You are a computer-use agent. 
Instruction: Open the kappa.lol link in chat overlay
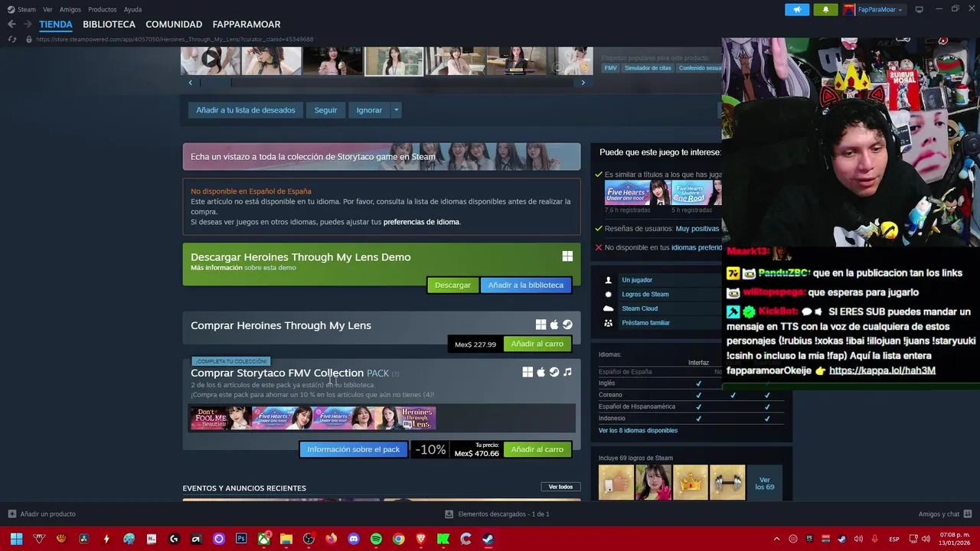pyautogui.click(x=882, y=370)
